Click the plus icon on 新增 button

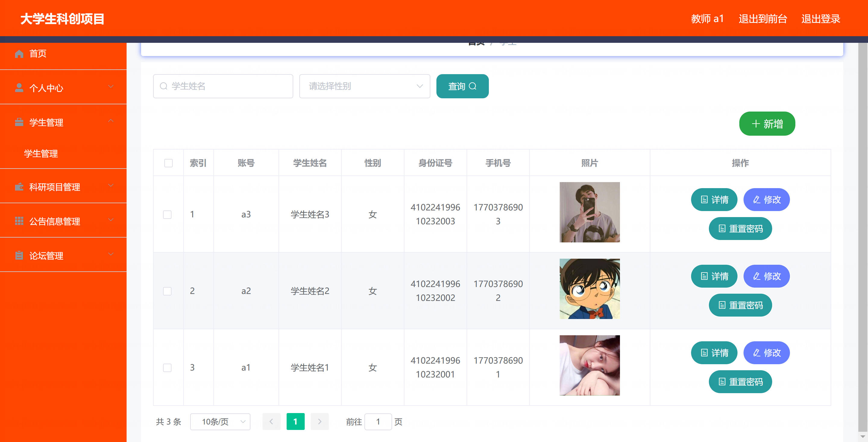(x=756, y=124)
